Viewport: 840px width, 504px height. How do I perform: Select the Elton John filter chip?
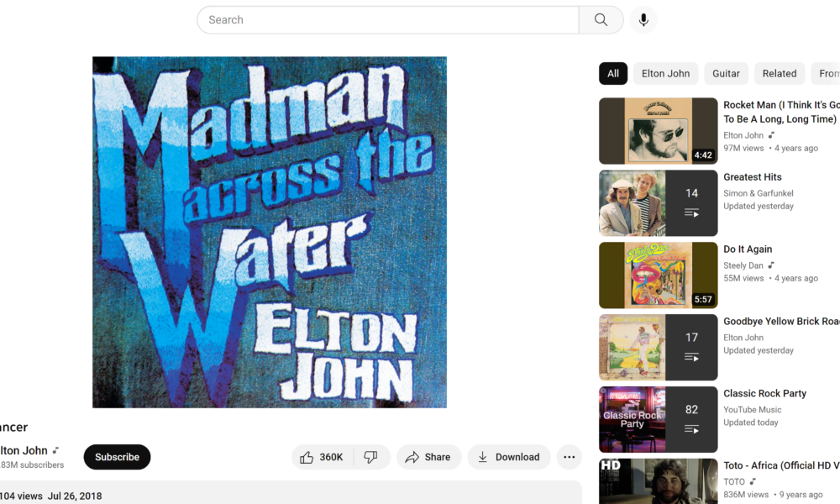point(665,73)
